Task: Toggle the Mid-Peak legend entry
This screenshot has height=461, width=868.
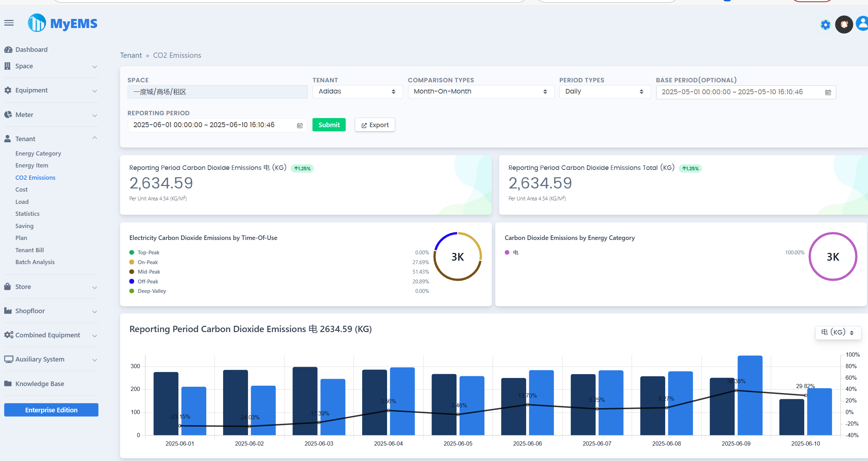Action: (149, 272)
